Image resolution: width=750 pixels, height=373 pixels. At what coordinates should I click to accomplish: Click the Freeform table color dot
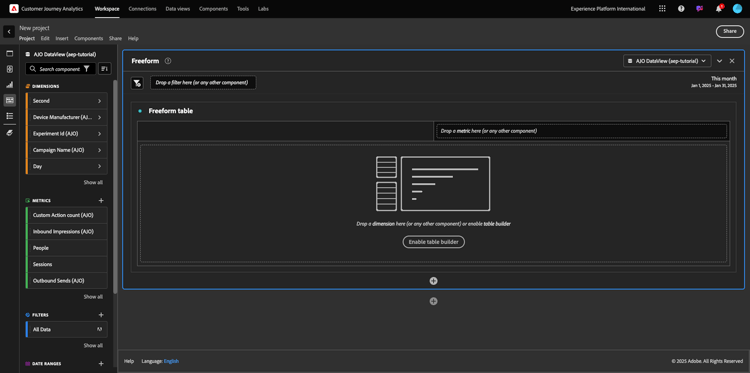tap(140, 111)
